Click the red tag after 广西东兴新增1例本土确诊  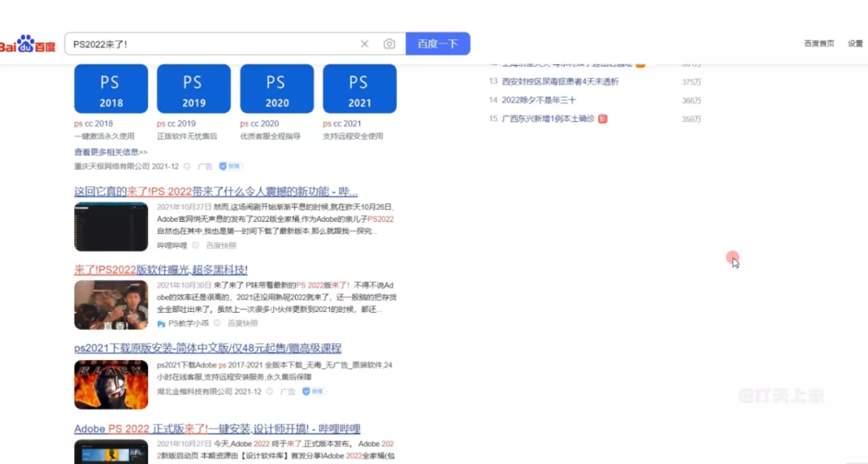click(603, 118)
